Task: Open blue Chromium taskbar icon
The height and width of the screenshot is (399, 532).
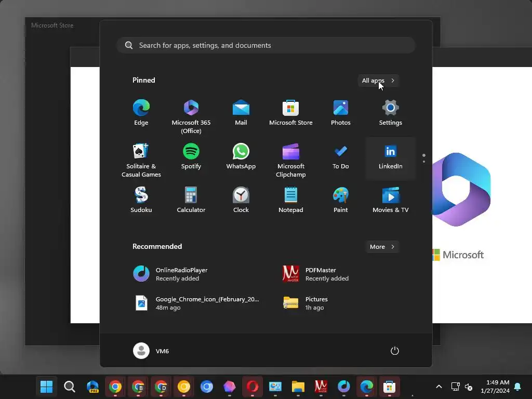Action: 207,387
